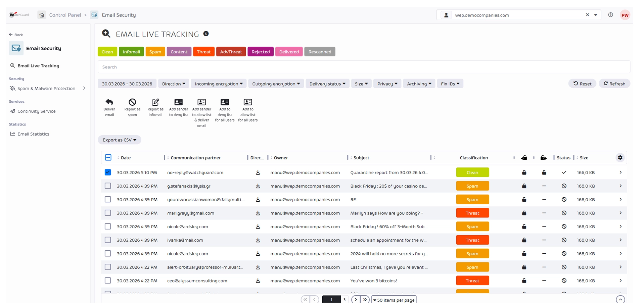Open Email Statistics in the sidebar
The image size is (644, 304).
pos(33,134)
